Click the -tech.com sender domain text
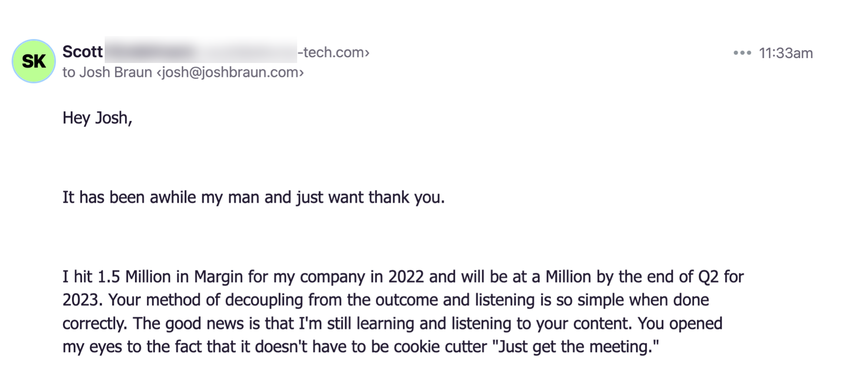Viewport: 868px width, 389px height. tap(333, 53)
